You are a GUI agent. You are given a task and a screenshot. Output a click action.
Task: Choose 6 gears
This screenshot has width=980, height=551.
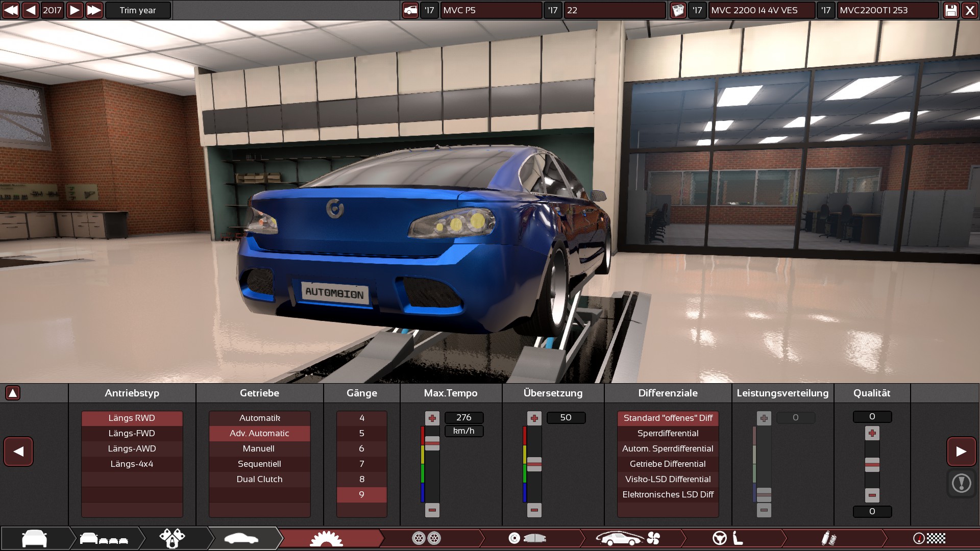(x=361, y=449)
